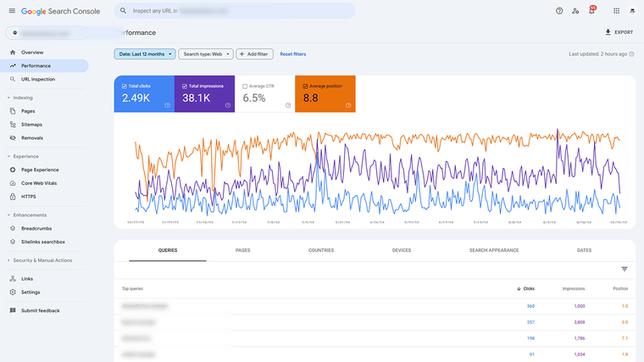Click the table filter rows icon
Image resolution: width=644 pixels, height=362 pixels.
pos(625,269)
